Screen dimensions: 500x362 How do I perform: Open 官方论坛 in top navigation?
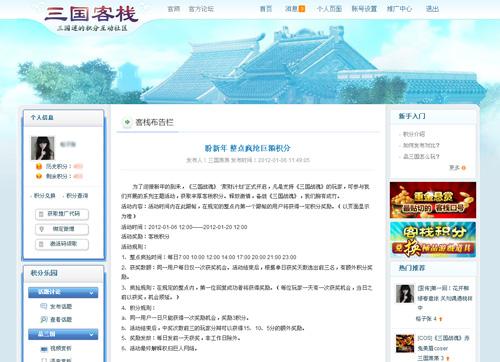click(201, 9)
